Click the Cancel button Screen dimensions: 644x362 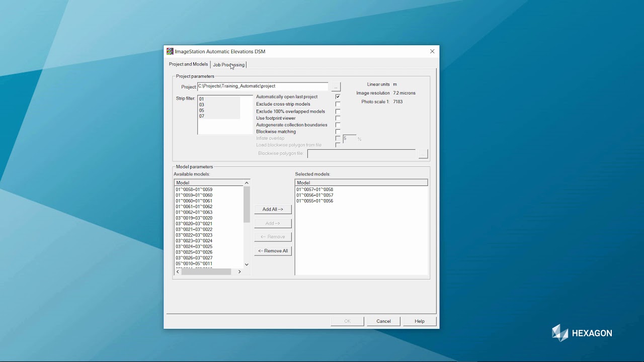point(383,321)
